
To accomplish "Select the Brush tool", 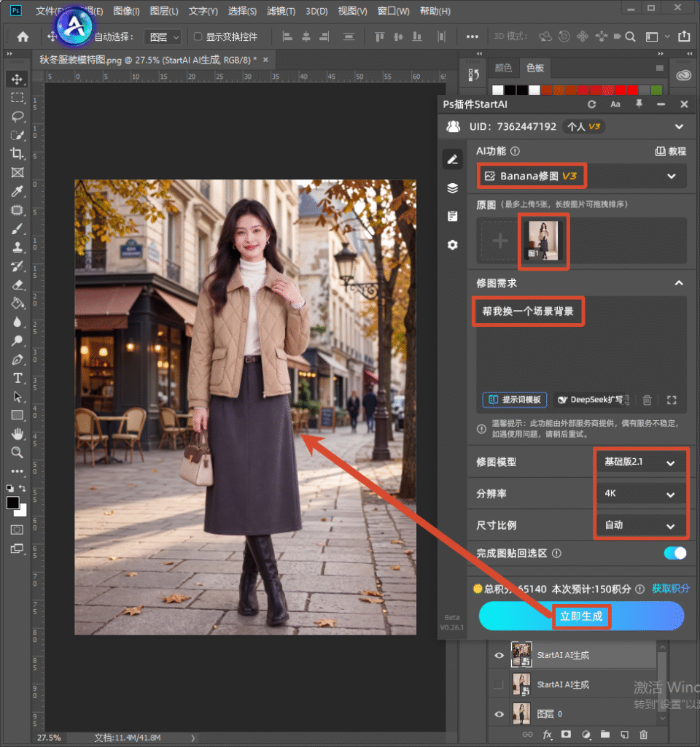I will 17,229.
